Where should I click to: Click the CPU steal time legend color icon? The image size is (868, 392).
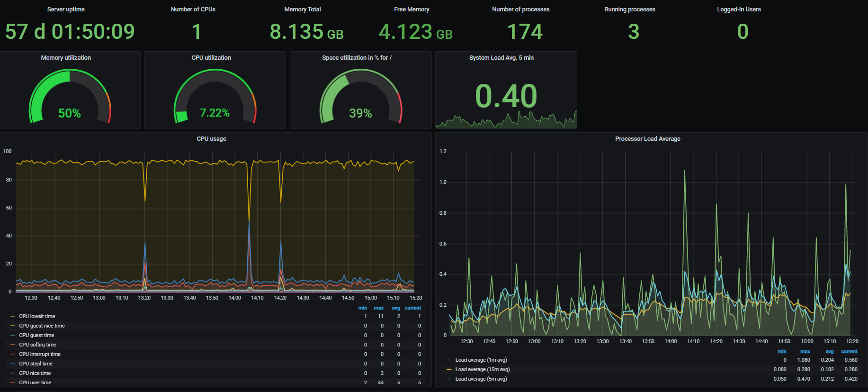pyautogui.click(x=13, y=364)
